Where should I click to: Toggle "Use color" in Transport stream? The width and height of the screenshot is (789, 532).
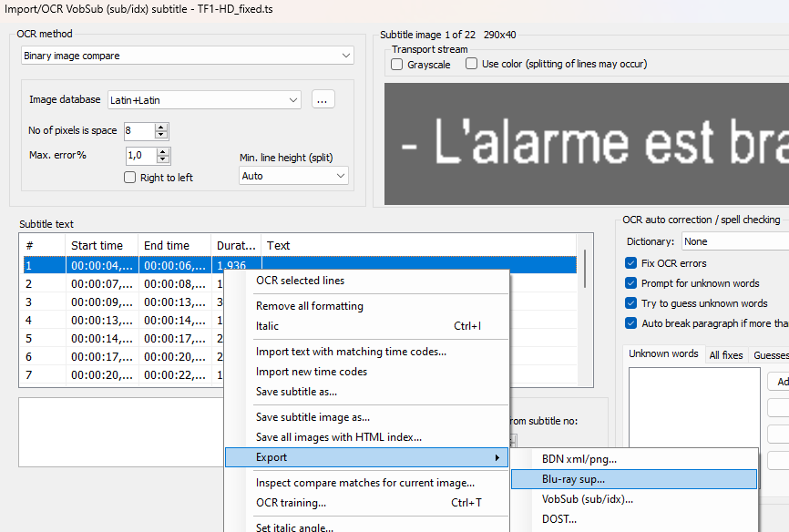click(470, 64)
